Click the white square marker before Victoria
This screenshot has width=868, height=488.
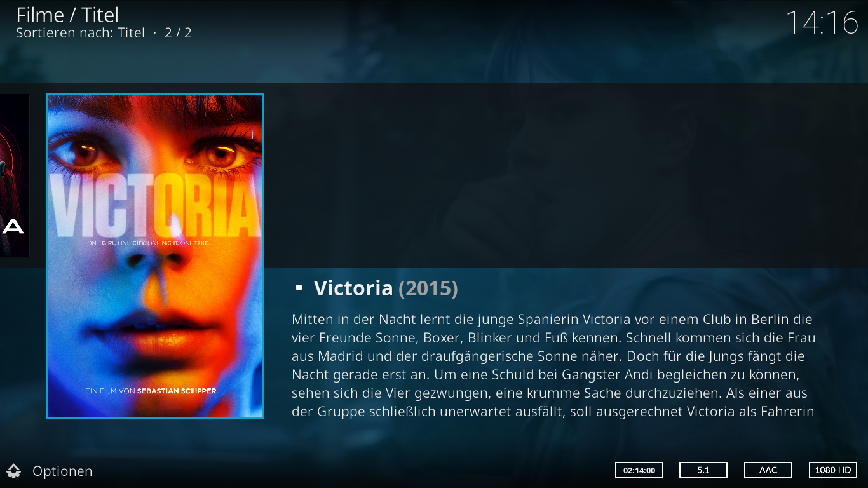[299, 288]
